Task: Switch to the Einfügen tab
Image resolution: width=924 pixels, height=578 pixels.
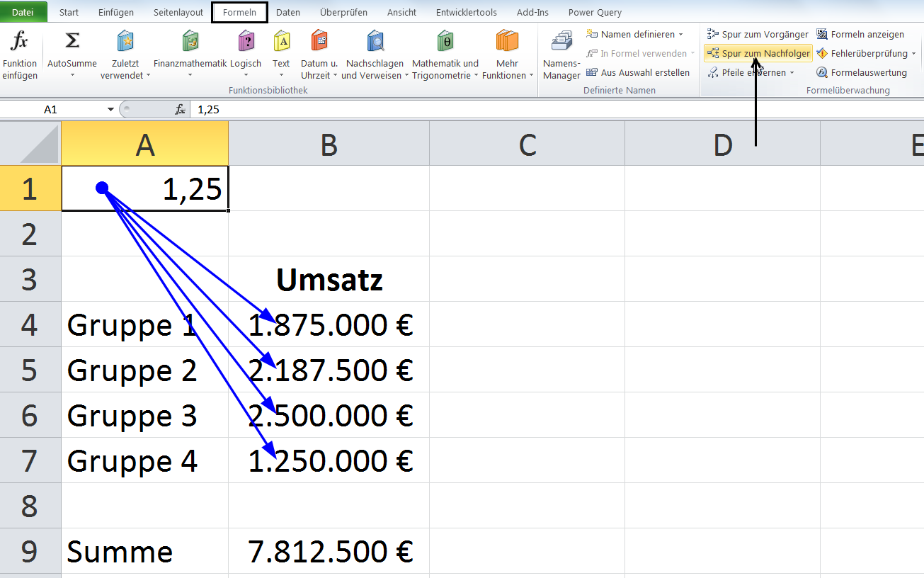Action: [116, 12]
